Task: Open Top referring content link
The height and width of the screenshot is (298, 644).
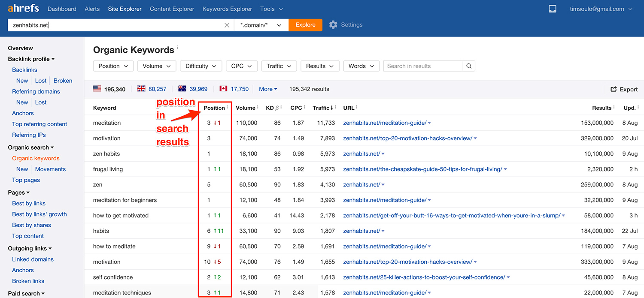Action: point(39,124)
